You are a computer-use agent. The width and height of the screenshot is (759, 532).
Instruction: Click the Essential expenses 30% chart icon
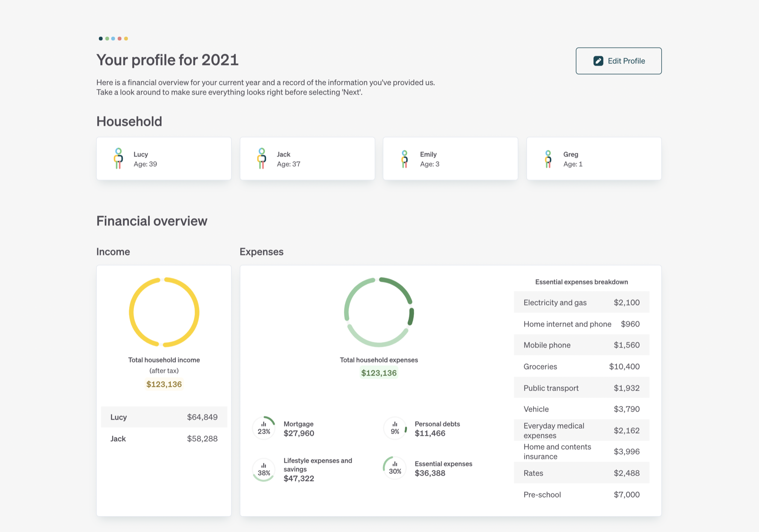click(395, 467)
